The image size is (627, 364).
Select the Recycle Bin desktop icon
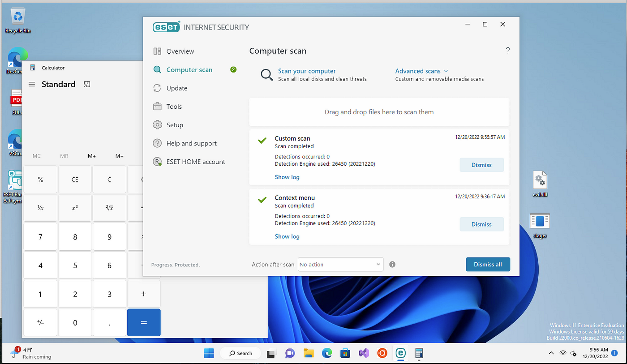coord(18,21)
